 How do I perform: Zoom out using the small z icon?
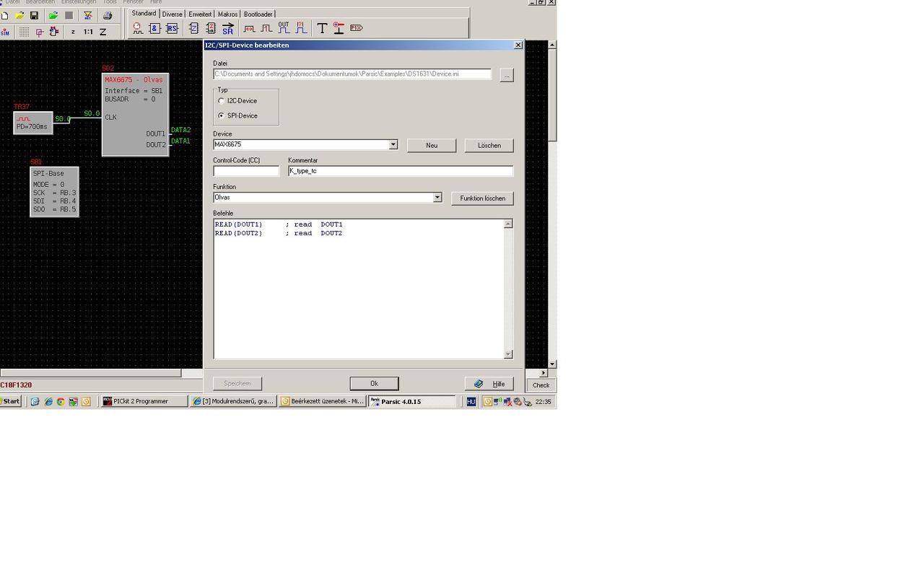[73, 32]
